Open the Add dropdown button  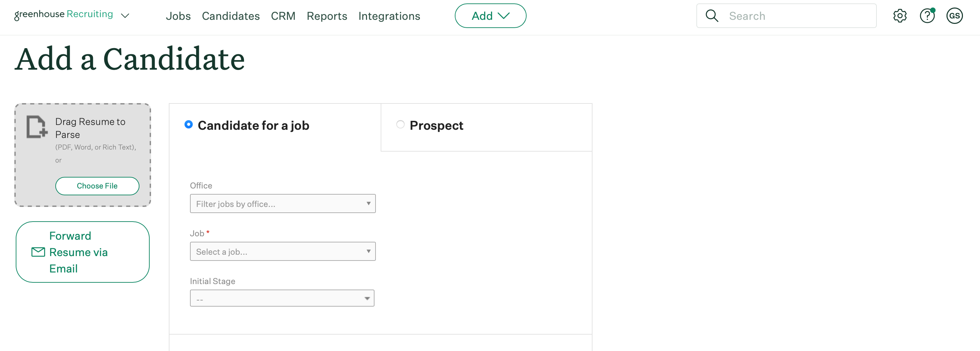click(x=490, y=16)
